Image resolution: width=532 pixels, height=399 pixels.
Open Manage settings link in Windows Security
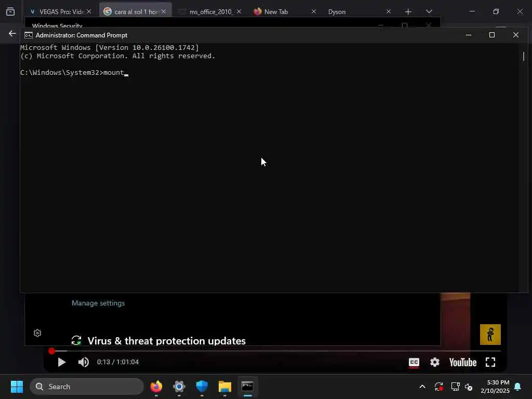pos(98,303)
